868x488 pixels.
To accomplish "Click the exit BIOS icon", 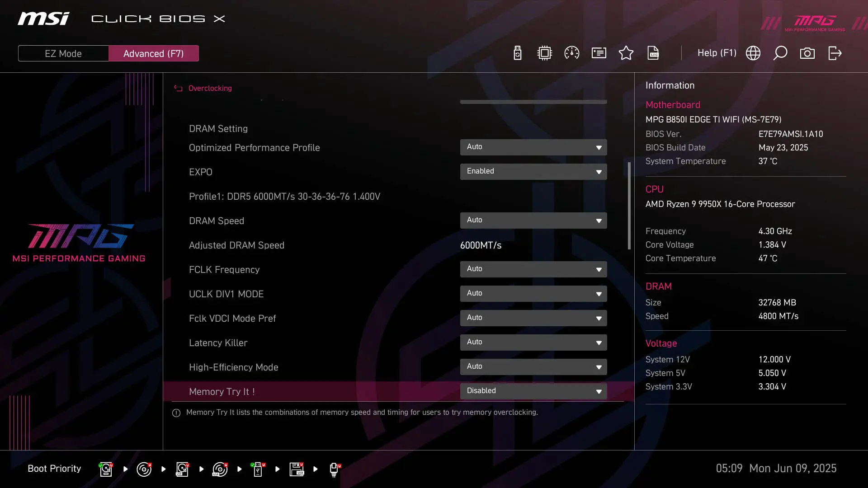I will click(x=835, y=53).
